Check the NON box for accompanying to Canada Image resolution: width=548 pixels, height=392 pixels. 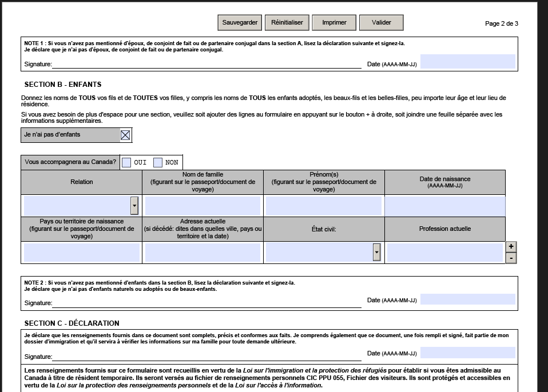tap(158, 162)
